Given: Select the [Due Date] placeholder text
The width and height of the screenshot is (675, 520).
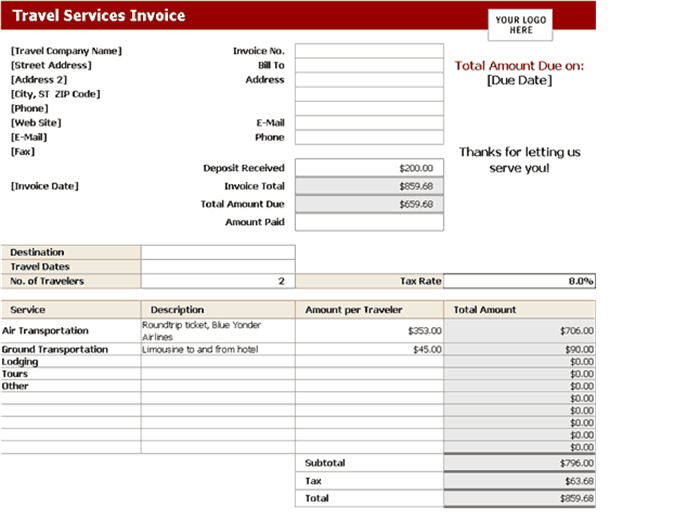Looking at the screenshot, I should point(519,80).
